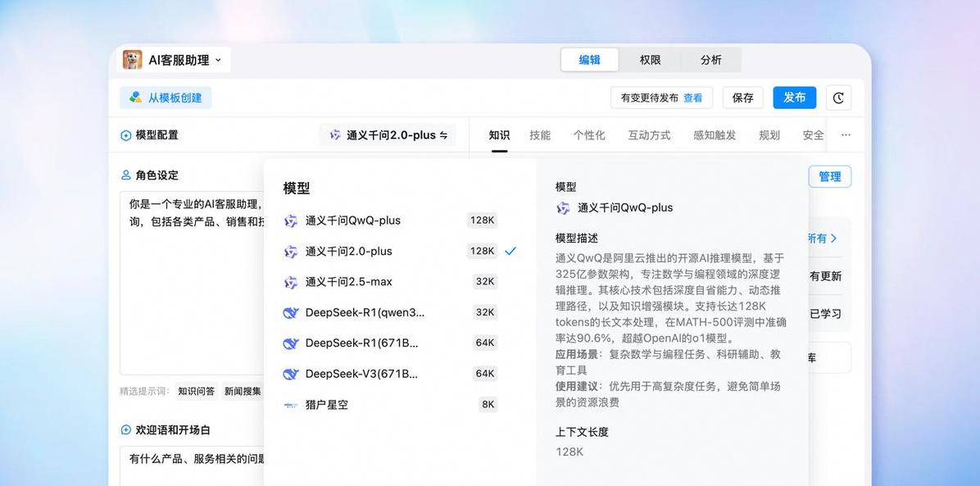Switch to the 分析 tab
Screen dimensions: 980x486
tap(710, 60)
